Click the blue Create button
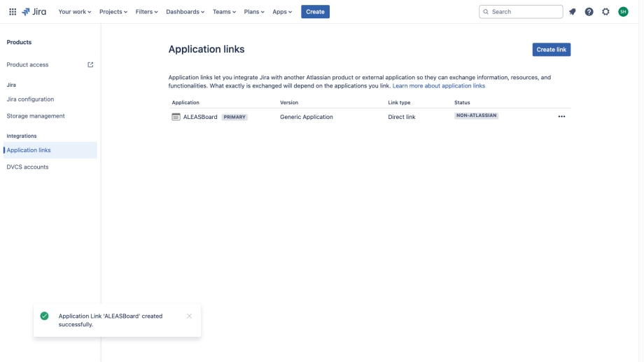644x362 pixels. [x=315, y=12]
